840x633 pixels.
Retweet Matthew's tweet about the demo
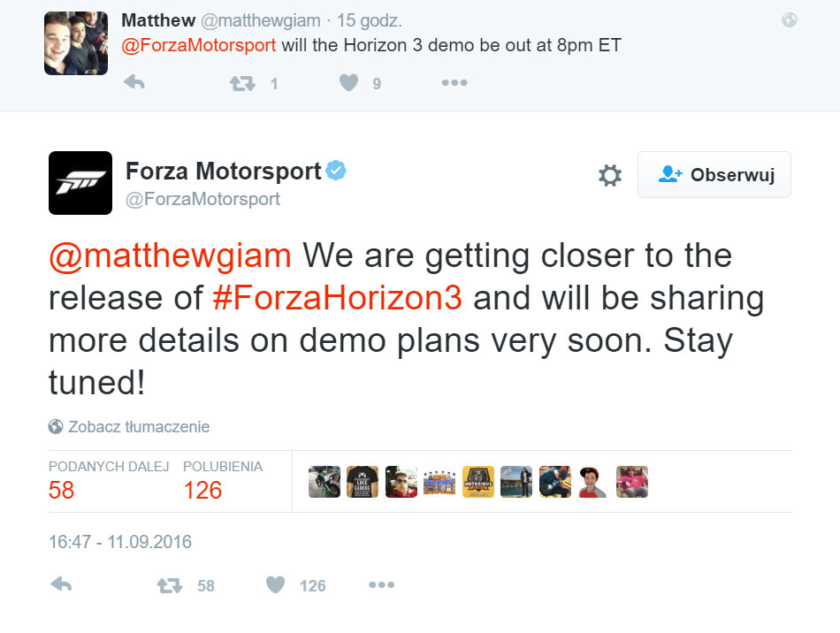point(241,83)
